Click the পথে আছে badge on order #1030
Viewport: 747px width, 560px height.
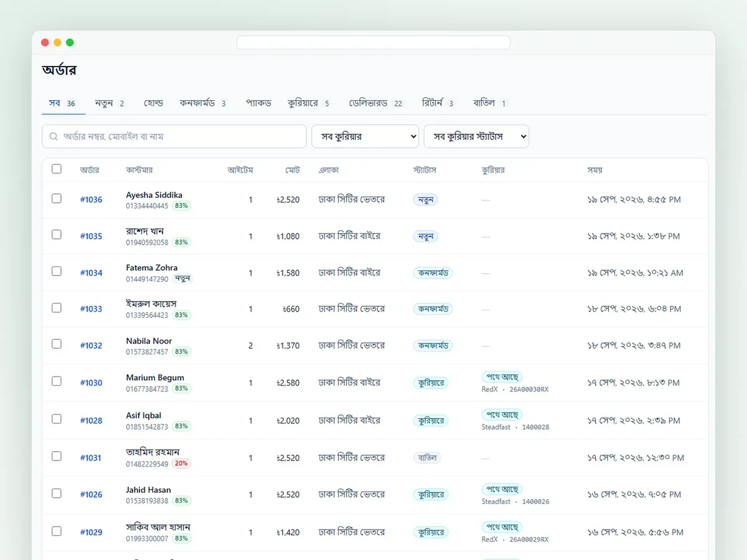click(502, 377)
